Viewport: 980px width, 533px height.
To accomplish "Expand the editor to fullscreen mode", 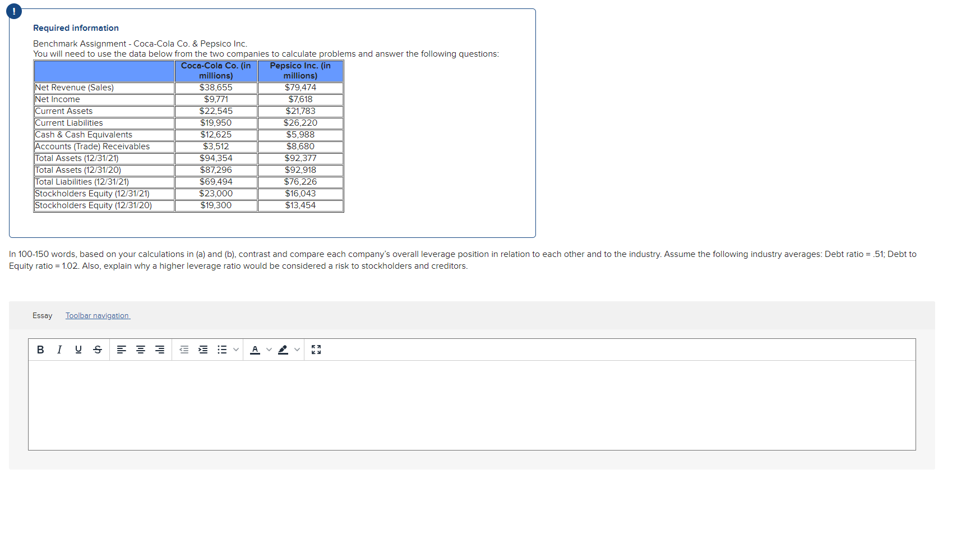I will click(316, 350).
